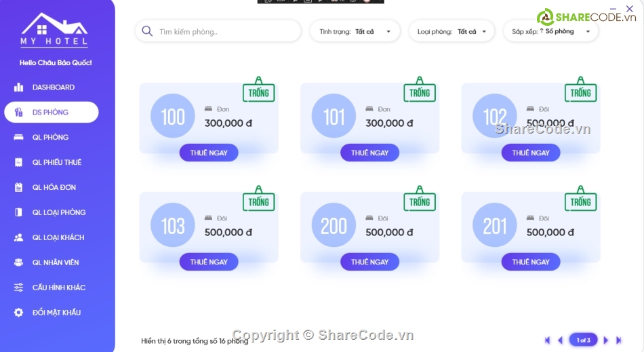Viewport: 644px width, 352px height.
Task: Rent room 200 with Thuê Ngay
Action: [369, 262]
